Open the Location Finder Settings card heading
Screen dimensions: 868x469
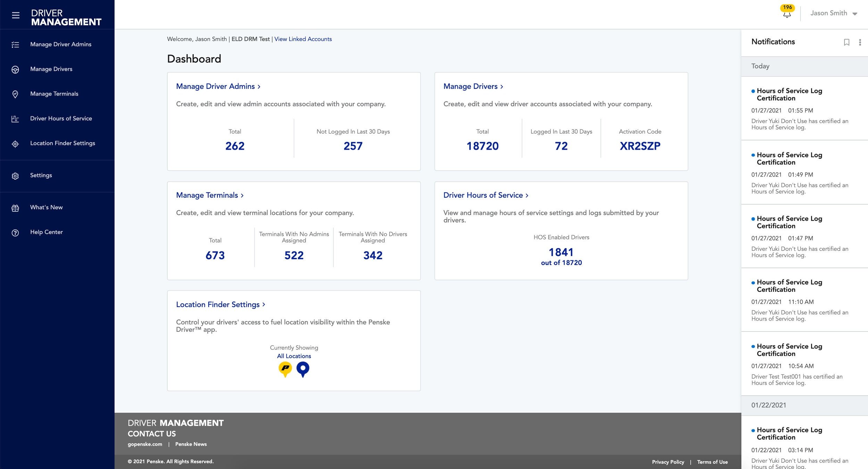[220, 305]
